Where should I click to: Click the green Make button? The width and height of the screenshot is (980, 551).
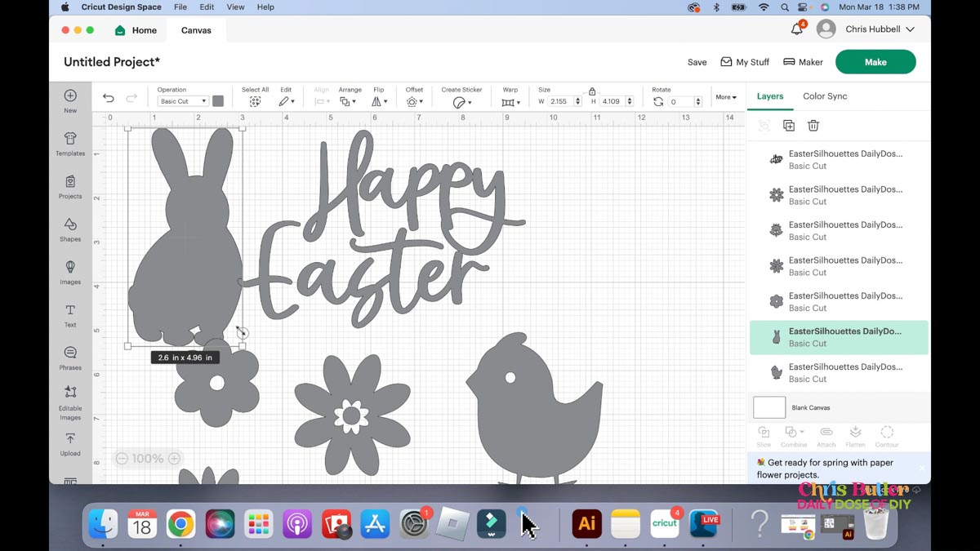click(875, 62)
